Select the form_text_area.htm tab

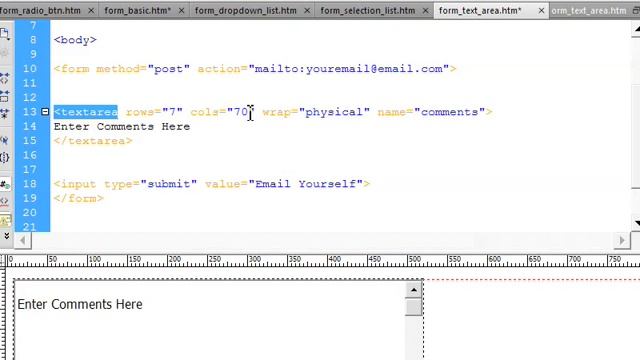(x=480, y=10)
